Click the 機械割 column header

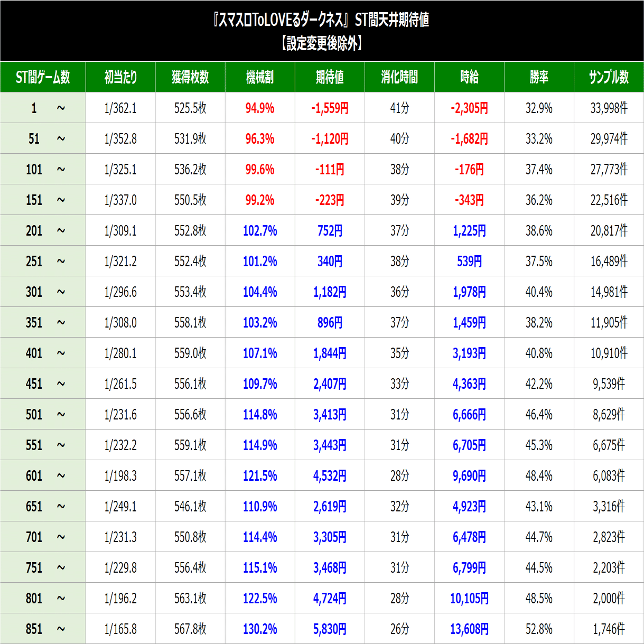(x=260, y=77)
